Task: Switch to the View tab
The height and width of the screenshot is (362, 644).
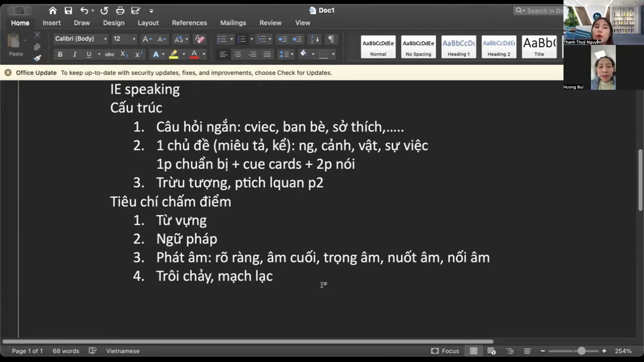Action: (x=302, y=23)
